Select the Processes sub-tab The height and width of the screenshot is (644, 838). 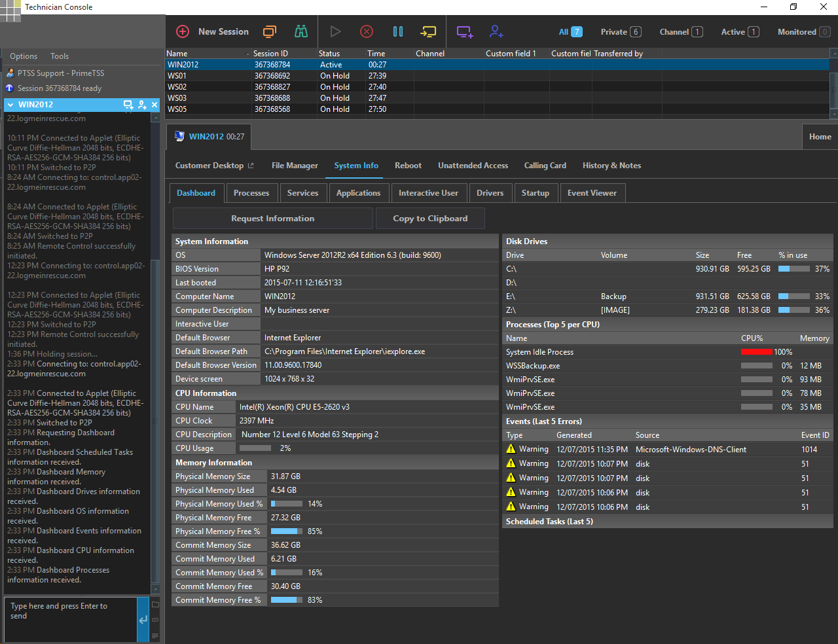[x=251, y=193]
